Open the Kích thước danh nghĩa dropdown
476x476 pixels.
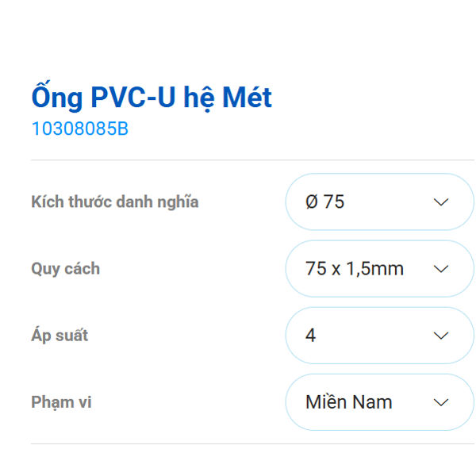click(x=379, y=202)
